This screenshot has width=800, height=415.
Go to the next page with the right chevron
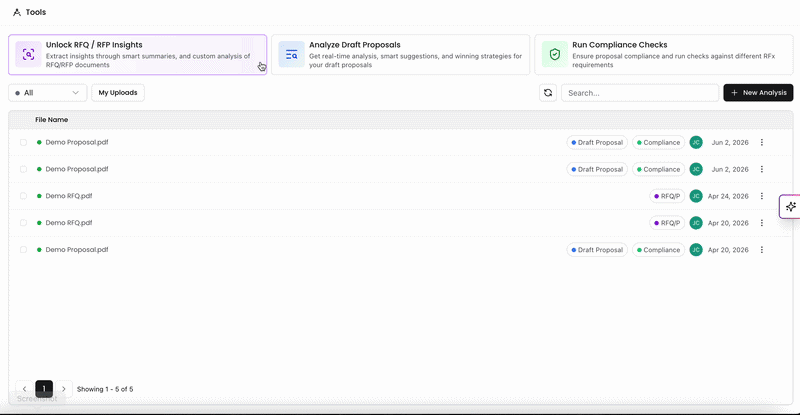(x=64, y=389)
